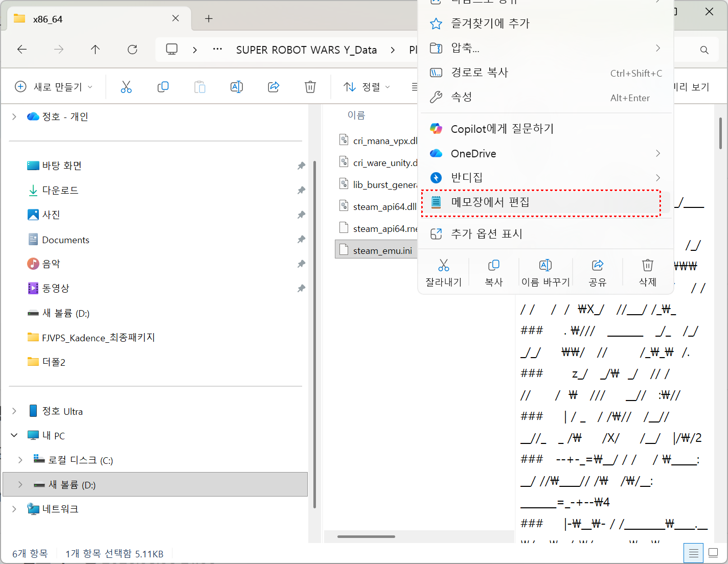
Task: Click 잘라내기 in the context menu
Action: [444, 273]
